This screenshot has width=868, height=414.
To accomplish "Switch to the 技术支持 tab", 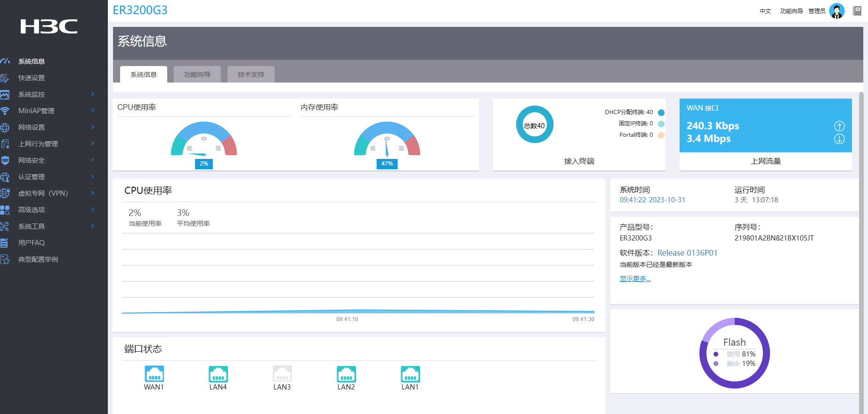I will [251, 75].
